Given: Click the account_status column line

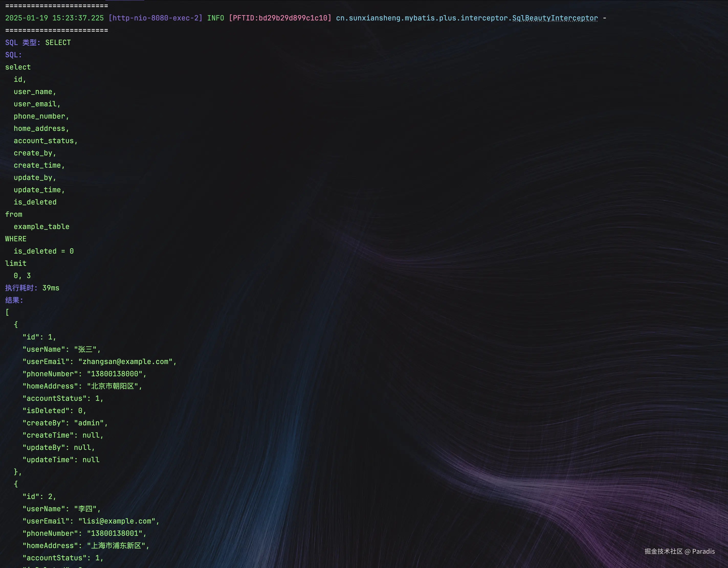Looking at the screenshot, I should click(x=45, y=141).
